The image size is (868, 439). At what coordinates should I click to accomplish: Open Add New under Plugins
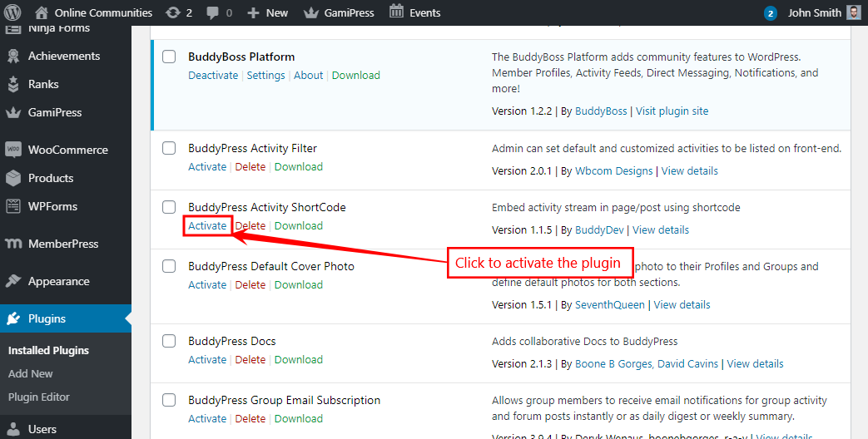[x=31, y=373]
